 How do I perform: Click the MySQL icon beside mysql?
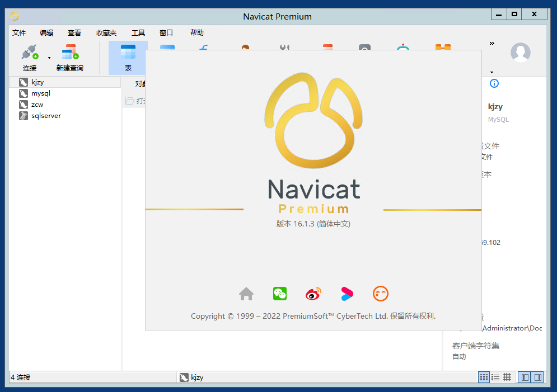(x=24, y=93)
